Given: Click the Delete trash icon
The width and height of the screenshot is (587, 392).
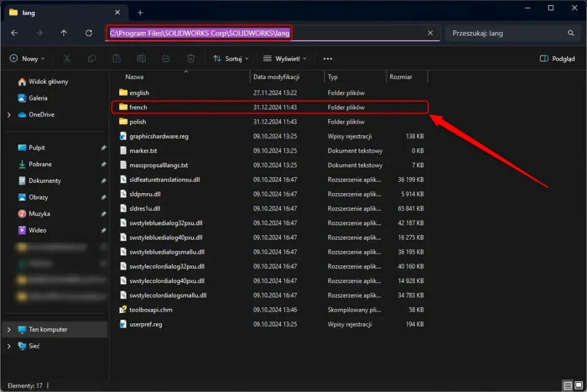Looking at the screenshot, I should coord(191,58).
